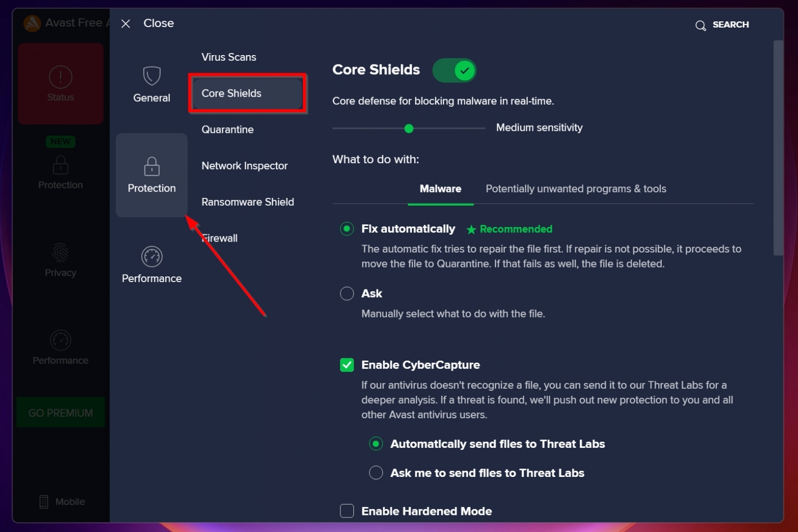Select the Status icon in the left sidebar
Image resolution: width=798 pixels, height=532 pixels.
point(60,83)
